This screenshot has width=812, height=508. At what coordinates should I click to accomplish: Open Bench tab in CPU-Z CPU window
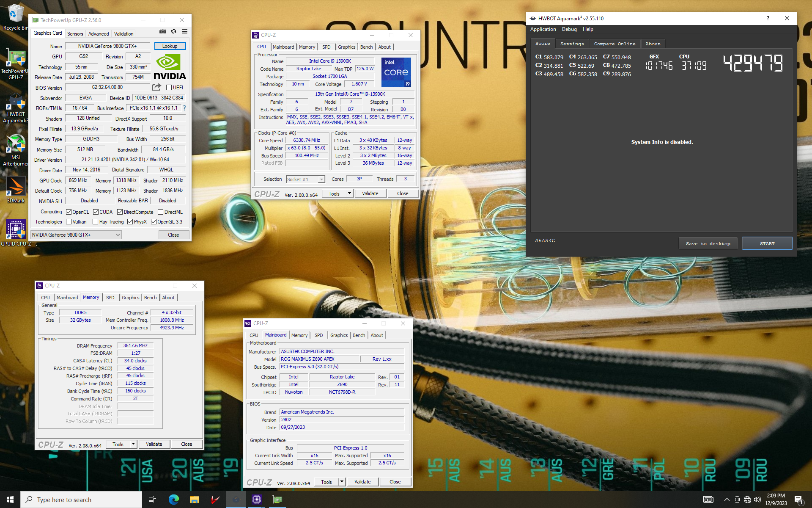pyautogui.click(x=366, y=47)
